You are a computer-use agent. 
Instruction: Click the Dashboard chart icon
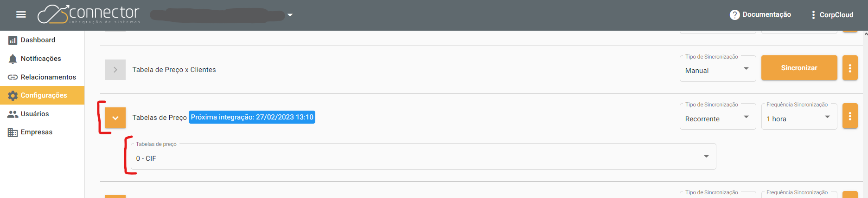[13, 40]
